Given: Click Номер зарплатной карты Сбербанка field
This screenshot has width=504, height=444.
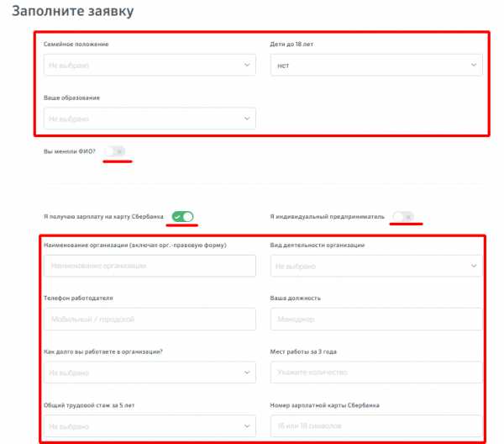Looking at the screenshot, I should tap(376, 426).
